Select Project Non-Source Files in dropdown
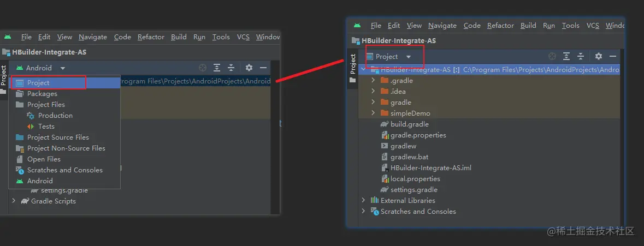 coord(64,148)
